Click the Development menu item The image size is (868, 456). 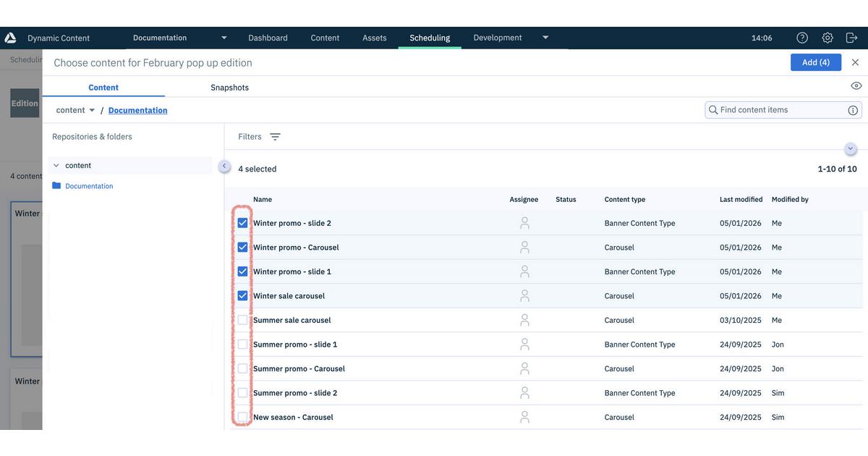point(498,38)
